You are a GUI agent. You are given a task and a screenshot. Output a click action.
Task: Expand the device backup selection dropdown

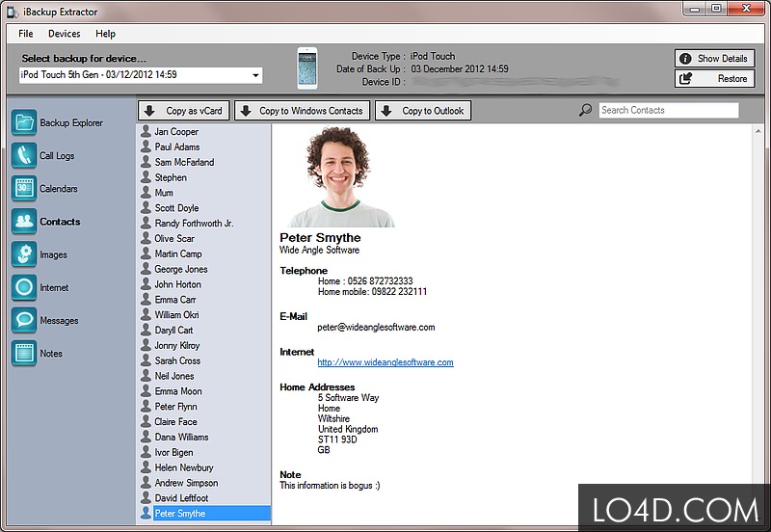coord(255,75)
